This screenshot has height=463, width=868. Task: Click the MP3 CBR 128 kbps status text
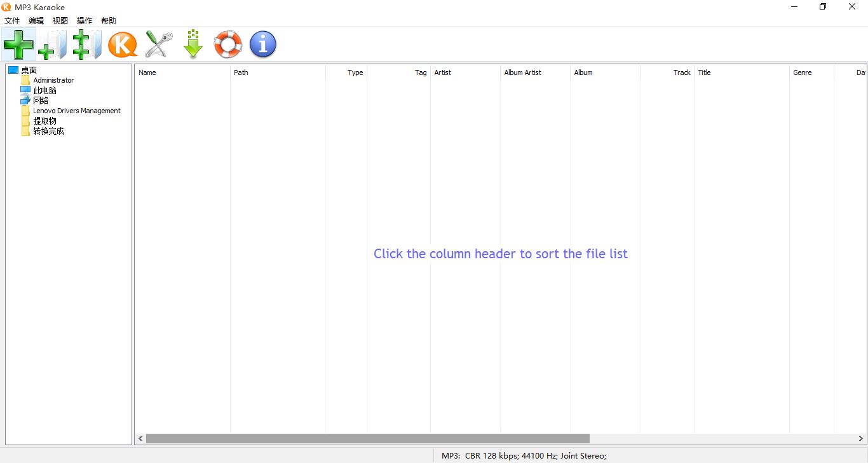pyautogui.click(x=524, y=455)
